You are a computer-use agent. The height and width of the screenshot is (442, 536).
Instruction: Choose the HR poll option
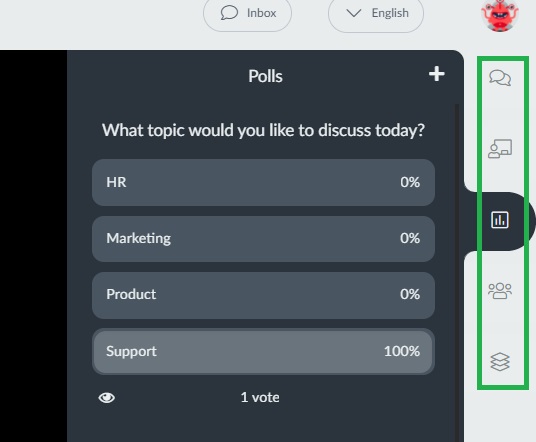coord(263,182)
